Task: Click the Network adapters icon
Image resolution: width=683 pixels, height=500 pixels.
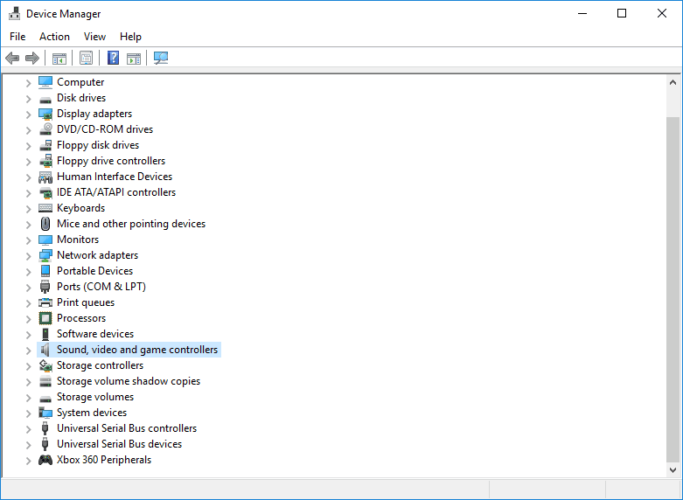Action: point(45,255)
